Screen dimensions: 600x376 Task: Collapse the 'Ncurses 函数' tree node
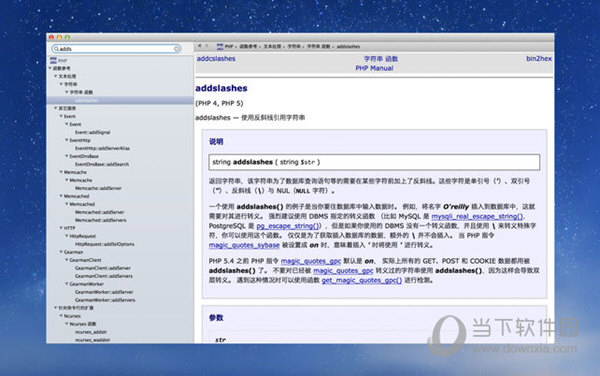click(x=67, y=324)
